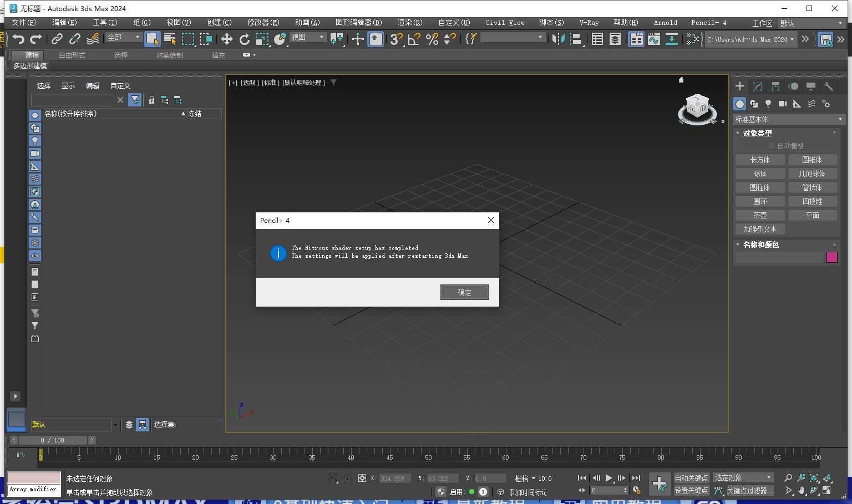Enable 自动关键点 auto key mode

tap(691, 477)
